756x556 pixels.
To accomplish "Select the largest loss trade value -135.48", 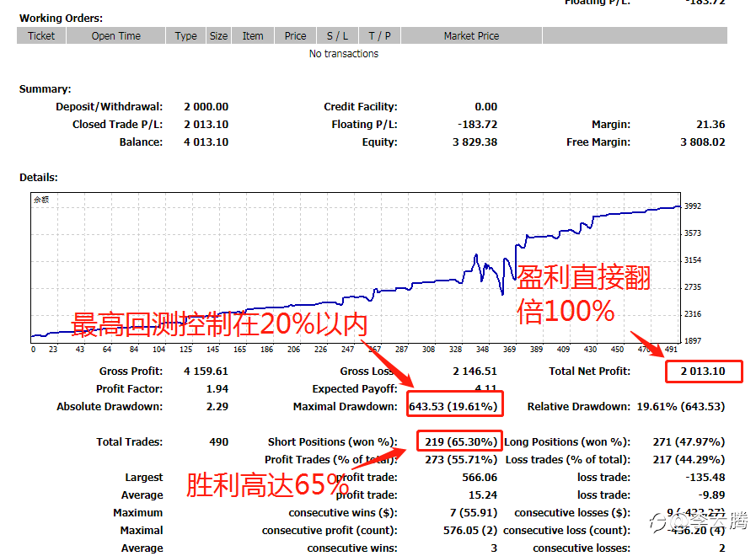I will click(705, 478).
